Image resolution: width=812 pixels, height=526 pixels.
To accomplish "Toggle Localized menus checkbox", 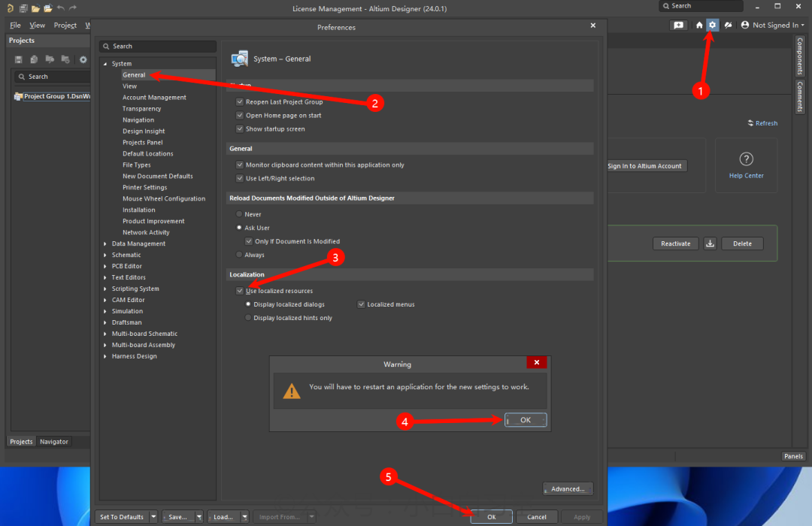I will coord(361,304).
